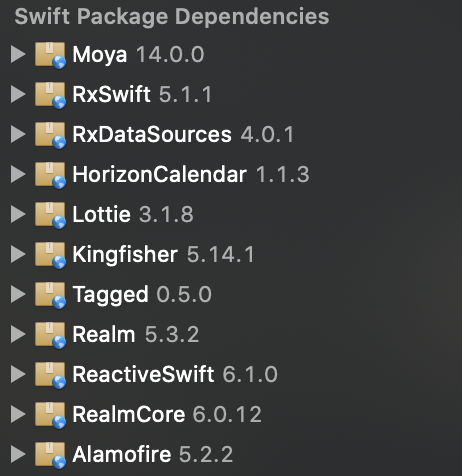This screenshot has height=476, width=462.
Task: Click the Alamofire package icon
Action: click(50, 455)
